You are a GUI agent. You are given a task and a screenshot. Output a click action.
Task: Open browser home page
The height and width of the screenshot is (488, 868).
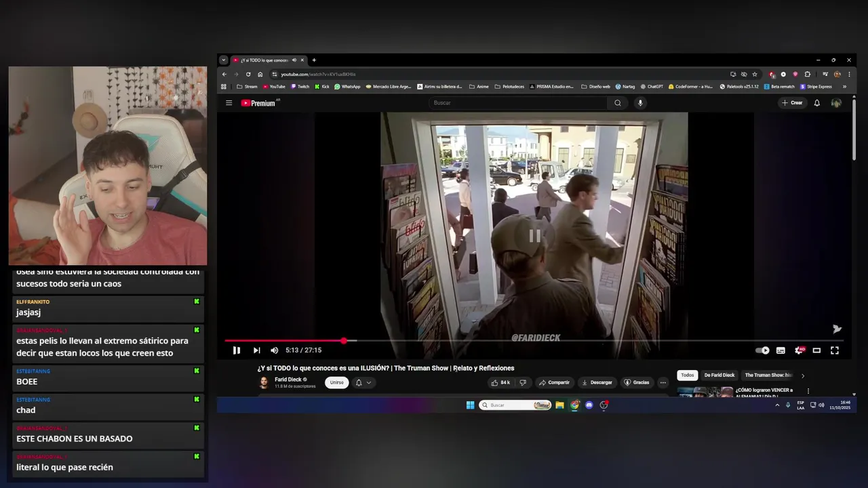pos(260,74)
